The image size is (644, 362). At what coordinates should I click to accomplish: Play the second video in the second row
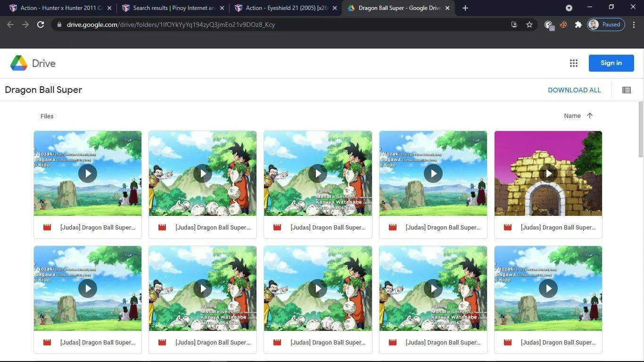[203, 288]
